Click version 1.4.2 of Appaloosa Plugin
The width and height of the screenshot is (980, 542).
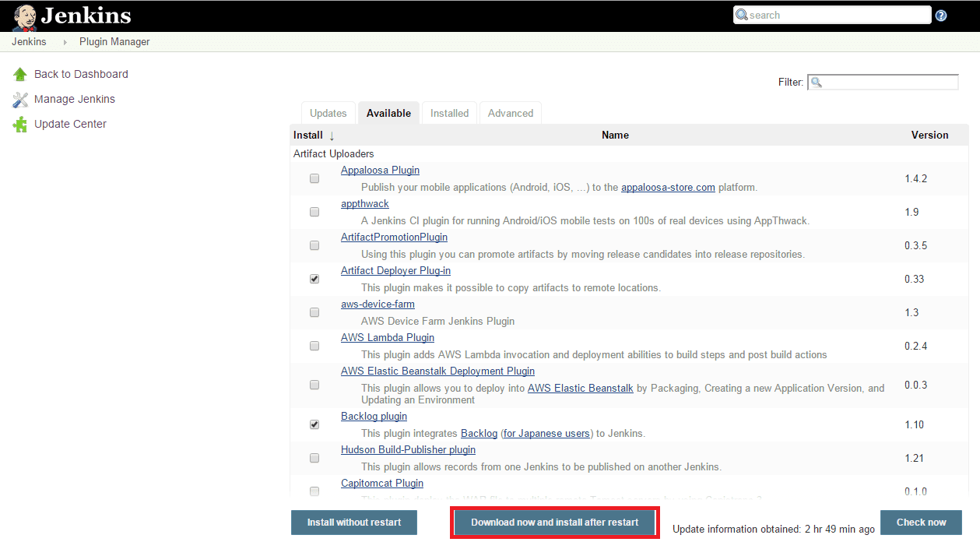pos(915,179)
